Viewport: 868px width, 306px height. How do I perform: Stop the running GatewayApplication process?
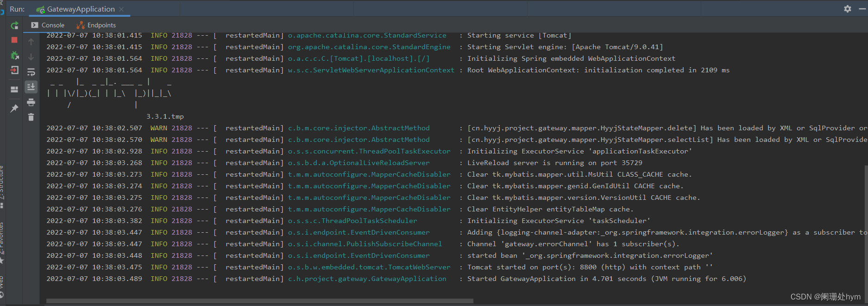[x=14, y=40]
